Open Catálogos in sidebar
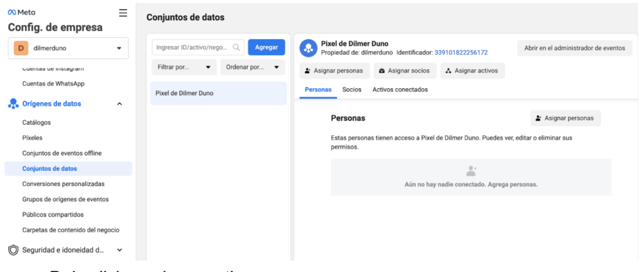The height and width of the screenshot is (272, 644). (x=36, y=122)
